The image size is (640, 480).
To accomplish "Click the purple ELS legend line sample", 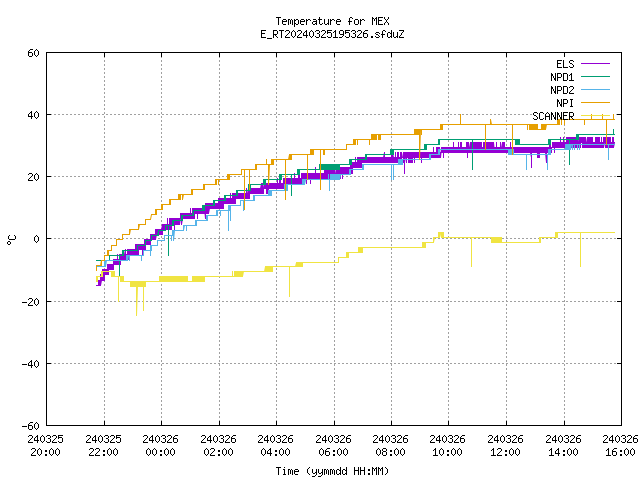I will (x=596, y=64).
